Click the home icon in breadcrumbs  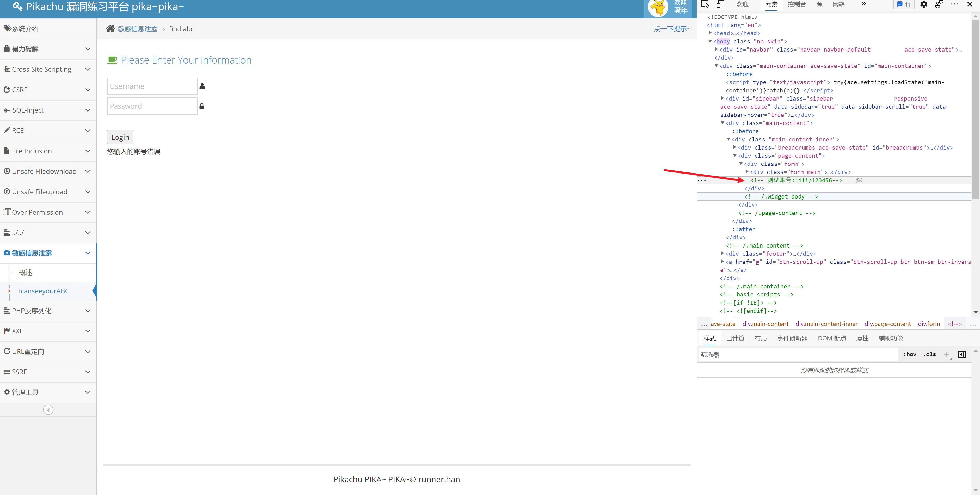pos(110,29)
